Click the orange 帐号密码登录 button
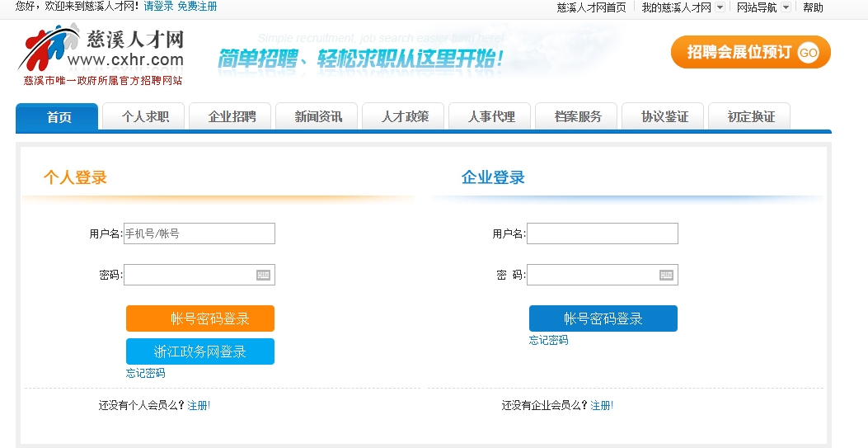The width and height of the screenshot is (868, 448). [200, 318]
